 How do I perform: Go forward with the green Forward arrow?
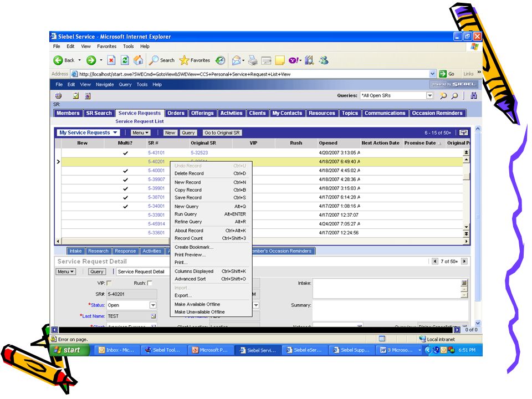[x=91, y=60]
